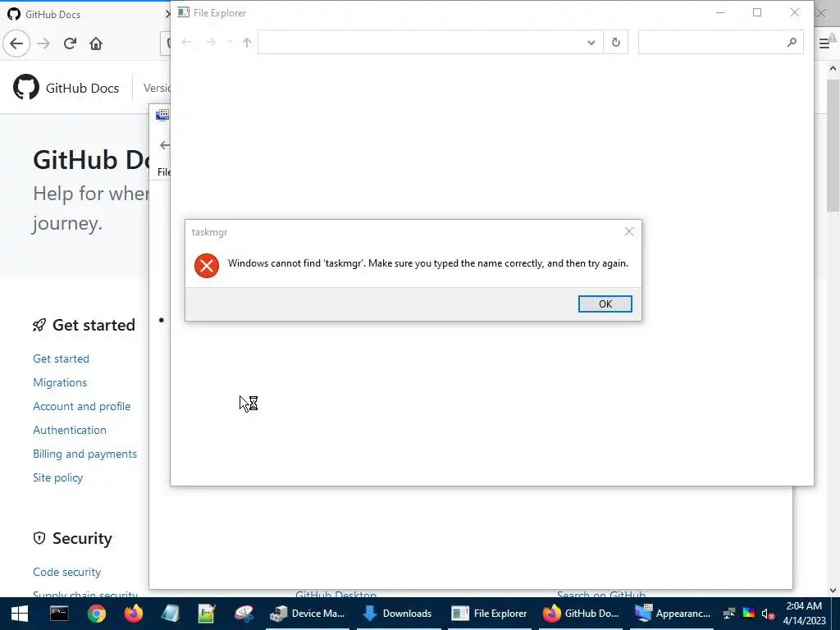Open the Site policy link
This screenshot has width=840, height=630.
pyautogui.click(x=58, y=477)
